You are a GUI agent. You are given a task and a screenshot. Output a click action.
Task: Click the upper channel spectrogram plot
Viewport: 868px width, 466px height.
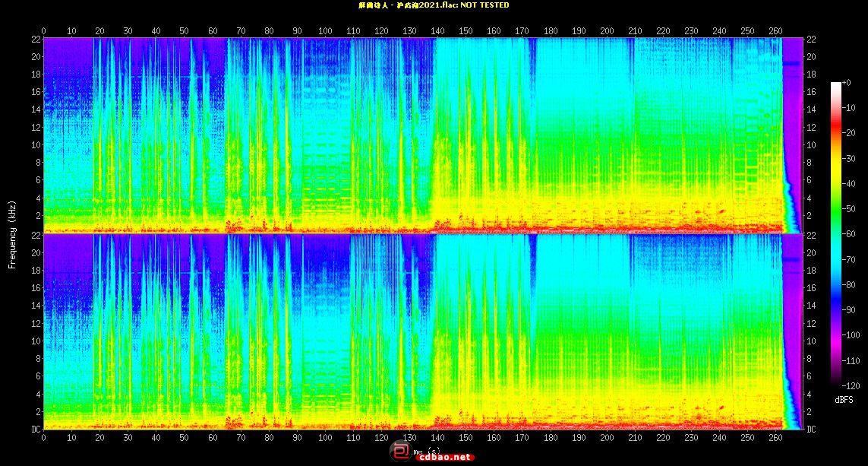[423, 135]
